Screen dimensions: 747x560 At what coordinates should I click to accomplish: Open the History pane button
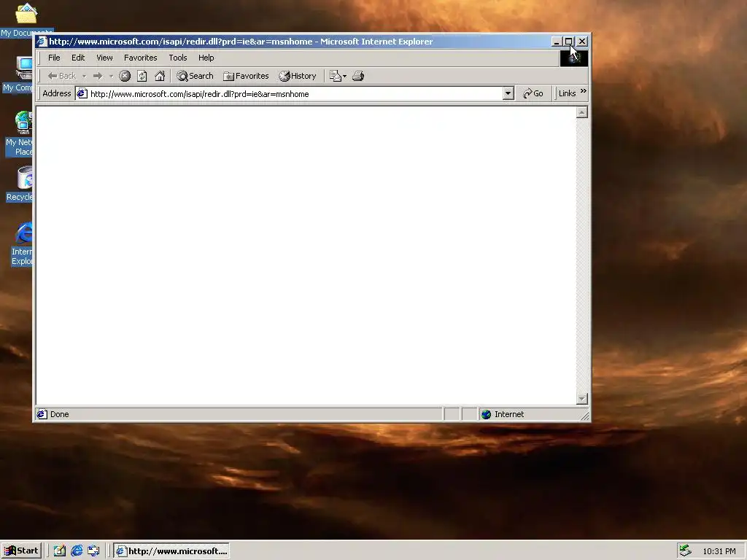click(298, 76)
